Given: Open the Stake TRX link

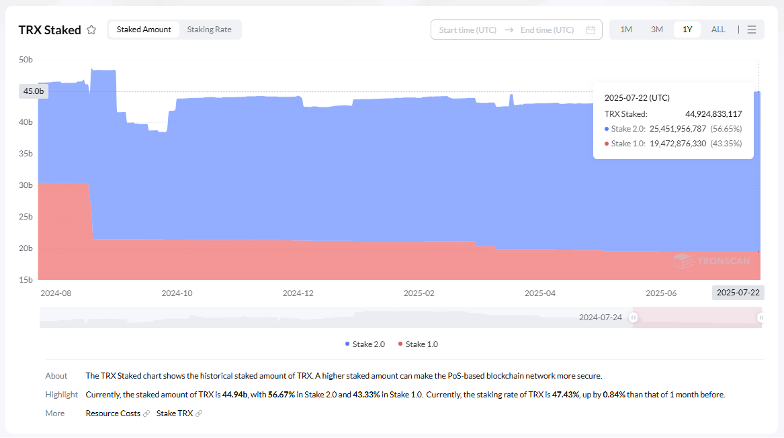Looking at the screenshot, I should [173, 413].
